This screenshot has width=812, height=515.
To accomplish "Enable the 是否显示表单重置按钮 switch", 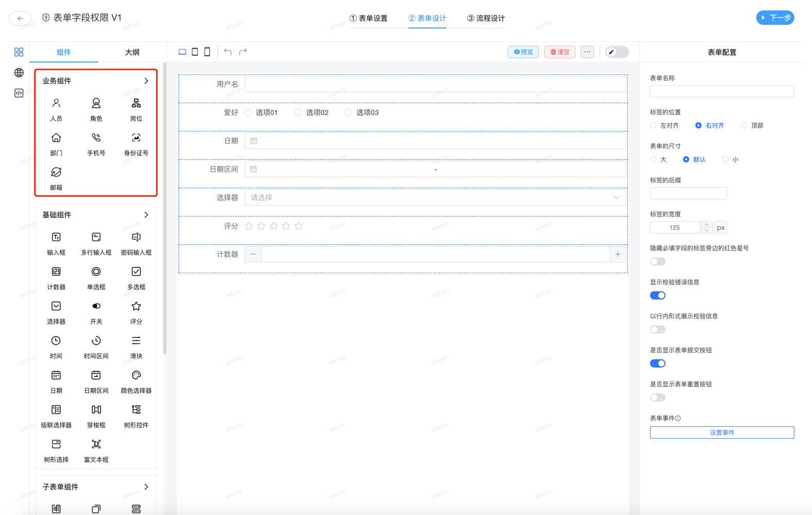I will coord(657,397).
